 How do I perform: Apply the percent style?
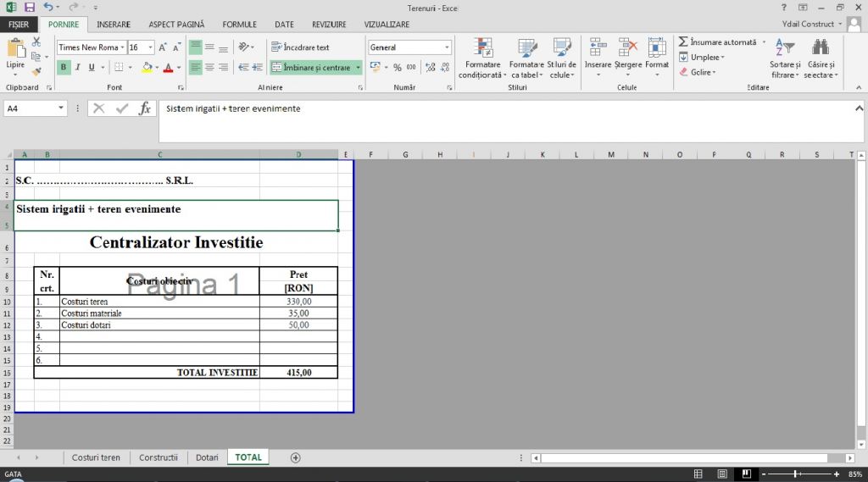pos(398,68)
